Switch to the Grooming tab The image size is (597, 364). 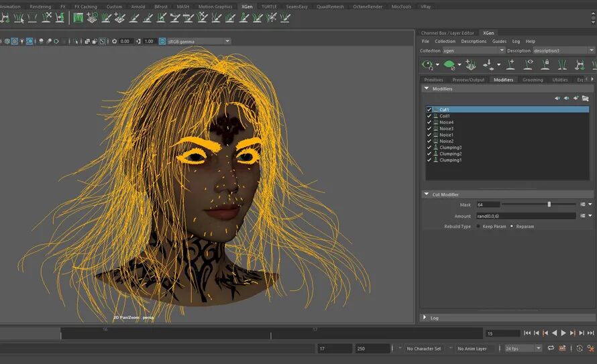(533, 80)
